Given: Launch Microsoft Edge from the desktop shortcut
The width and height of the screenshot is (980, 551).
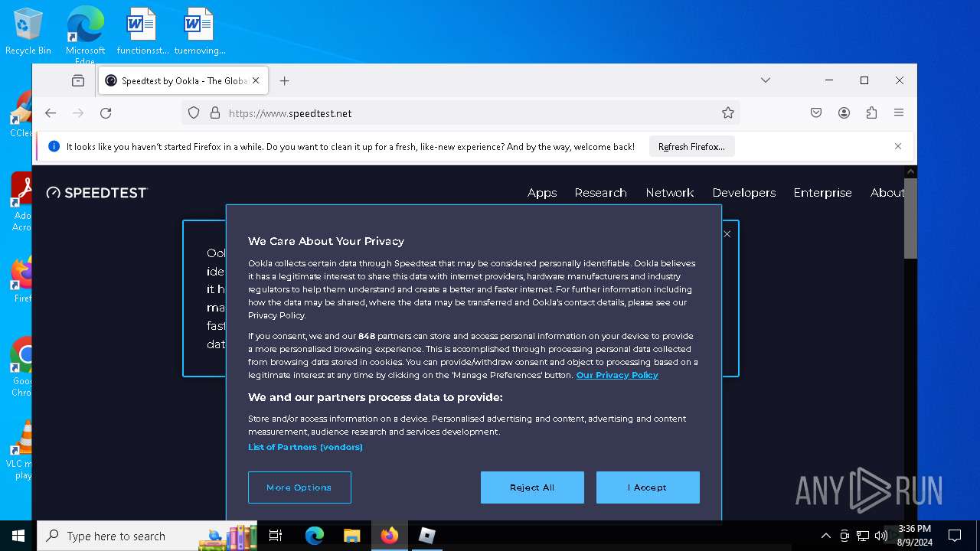Looking at the screenshot, I should [85, 35].
